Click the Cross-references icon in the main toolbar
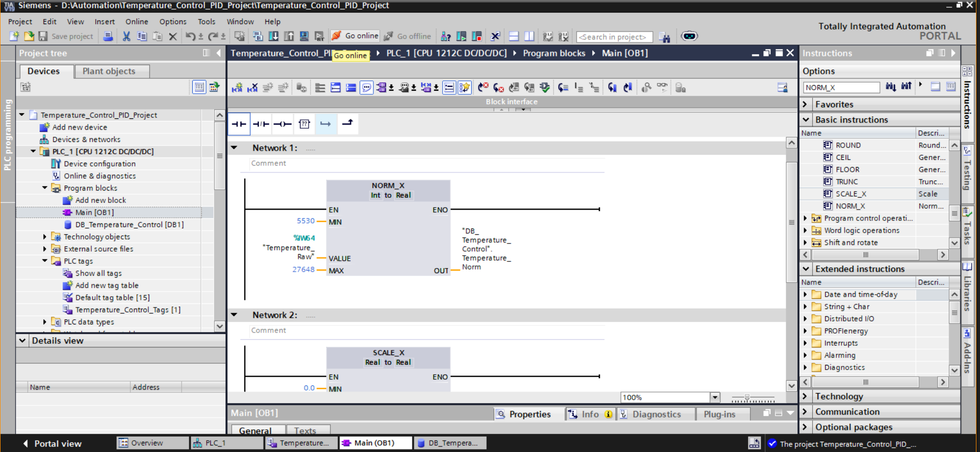This screenshot has height=452, width=980. [495, 36]
